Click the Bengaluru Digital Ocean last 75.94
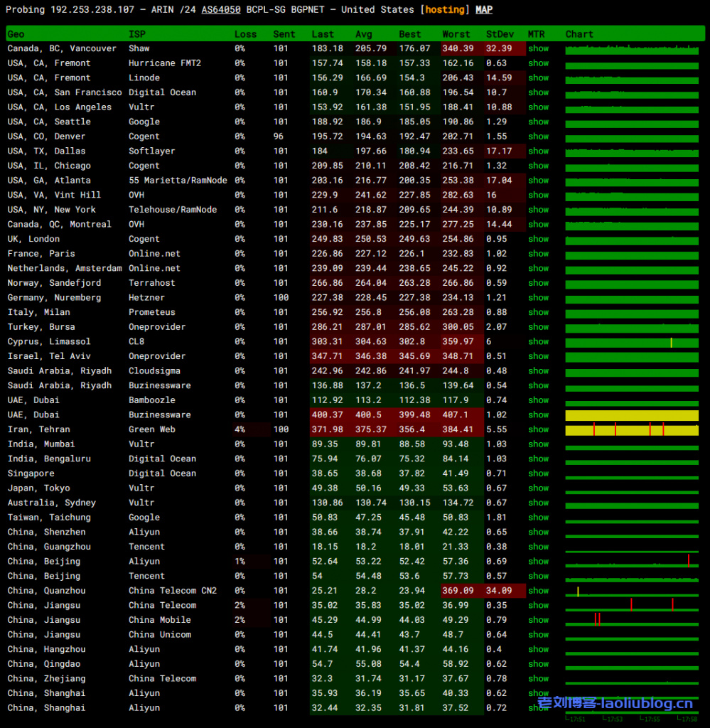The width and height of the screenshot is (710, 728). 325,459
